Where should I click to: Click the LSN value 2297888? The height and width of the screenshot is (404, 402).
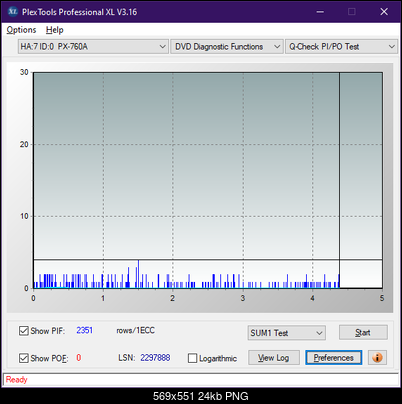(155, 358)
